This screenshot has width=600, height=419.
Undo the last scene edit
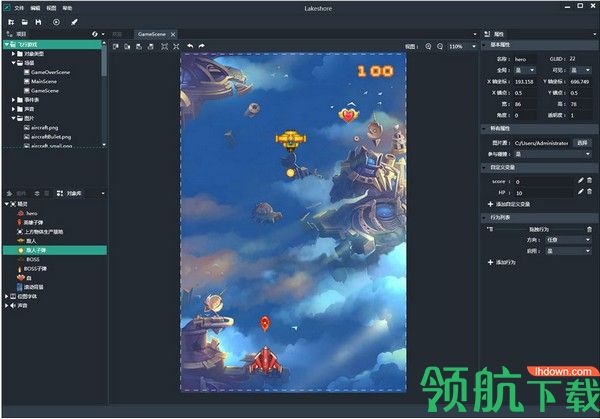190,46
